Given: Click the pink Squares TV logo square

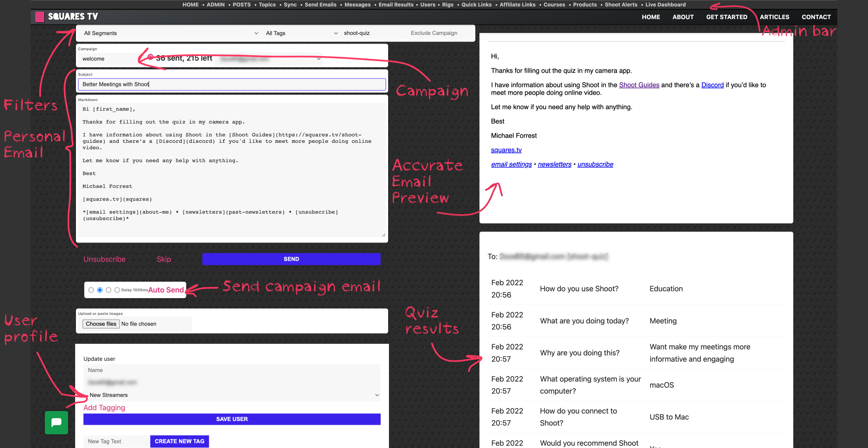Looking at the screenshot, I should 40,17.
